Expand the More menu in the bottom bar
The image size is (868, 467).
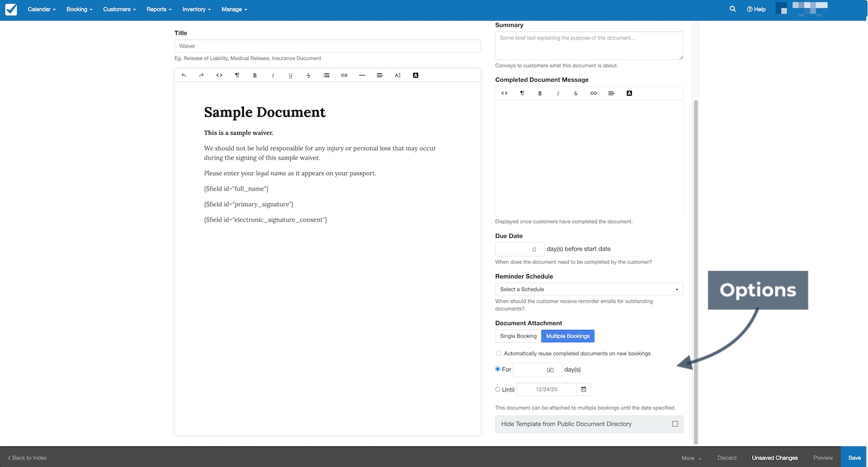click(x=691, y=458)
